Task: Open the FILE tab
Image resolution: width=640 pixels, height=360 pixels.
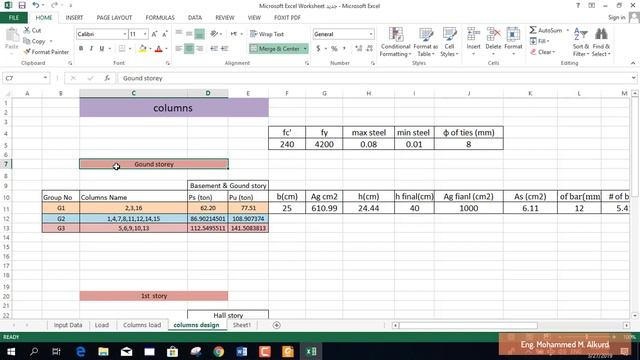Action: [14, 18]
